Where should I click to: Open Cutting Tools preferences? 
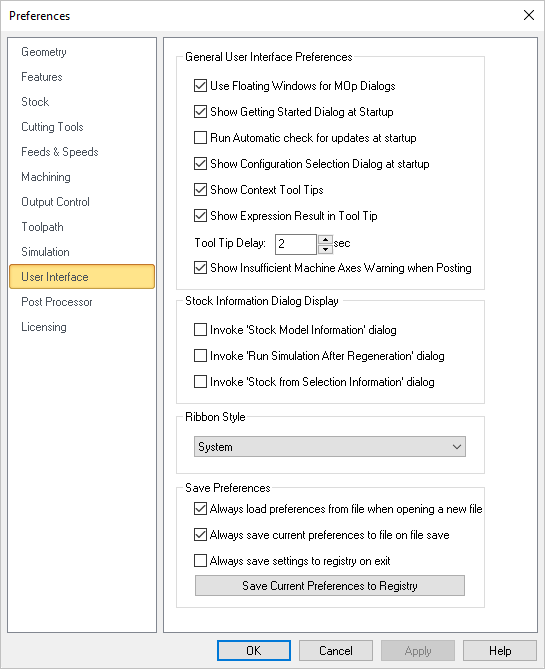tap(52, 127)
